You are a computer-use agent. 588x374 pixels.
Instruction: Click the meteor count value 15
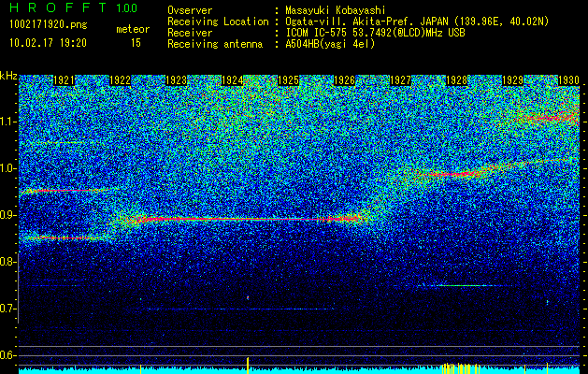point(136,43)
